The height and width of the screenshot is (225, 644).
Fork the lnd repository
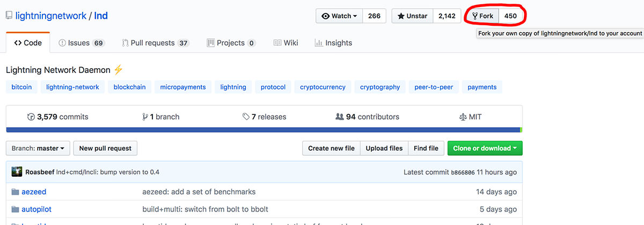pos(482,16)
